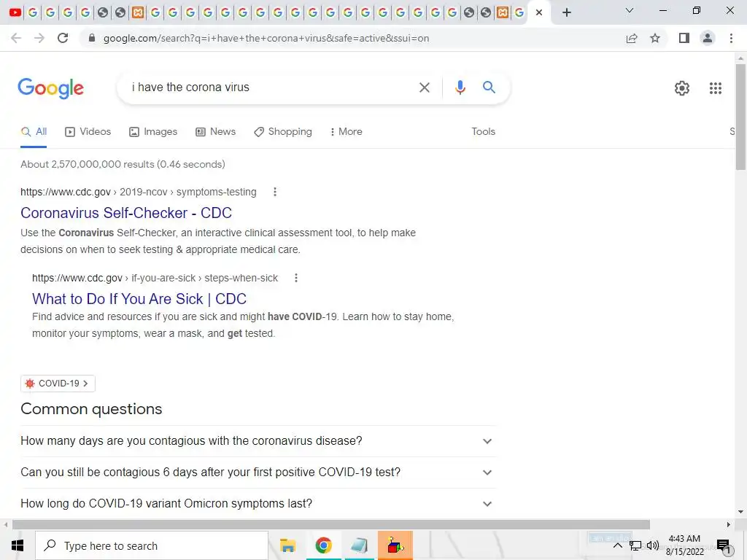The height and width of the screenshot is (560, 747).
Task: Open the clock showing 4:43 AM
Action: tap(684, 545)
